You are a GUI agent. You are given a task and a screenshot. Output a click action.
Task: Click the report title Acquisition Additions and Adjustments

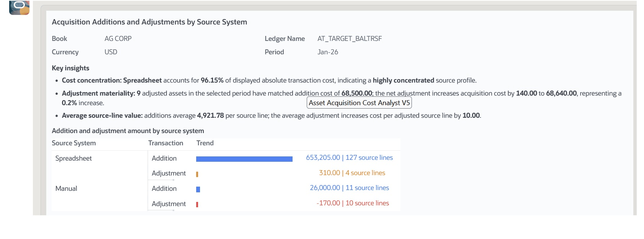coord(149,22)
